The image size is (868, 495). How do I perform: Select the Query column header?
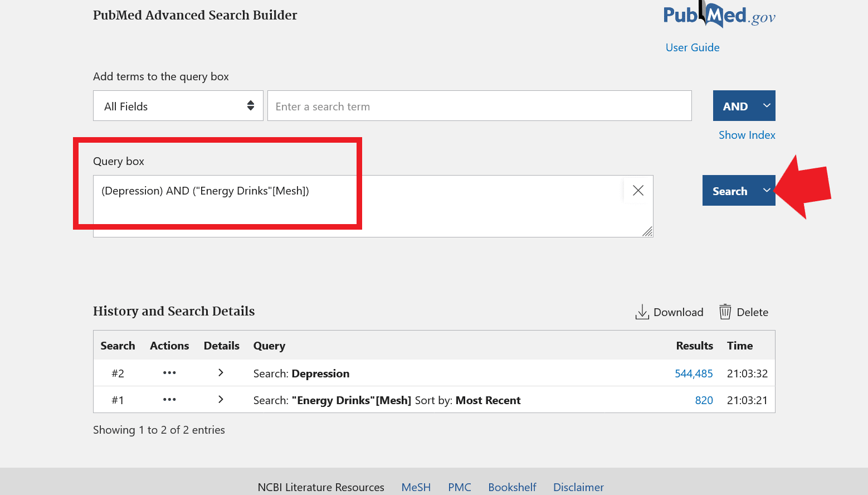[269, 346]
